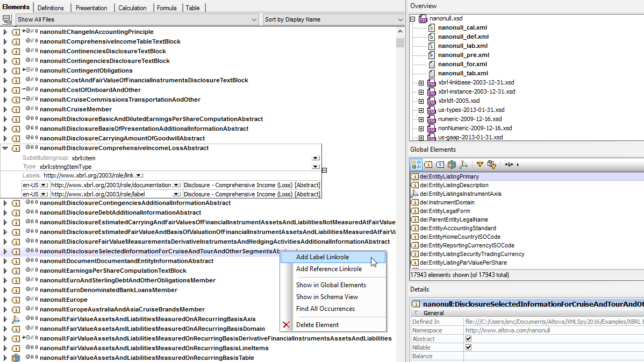Select nanonull:EarningsPerShareComputationTextBlock element
Screen dimensions: 644x362
pyautogui.click(x=113, y=271)
